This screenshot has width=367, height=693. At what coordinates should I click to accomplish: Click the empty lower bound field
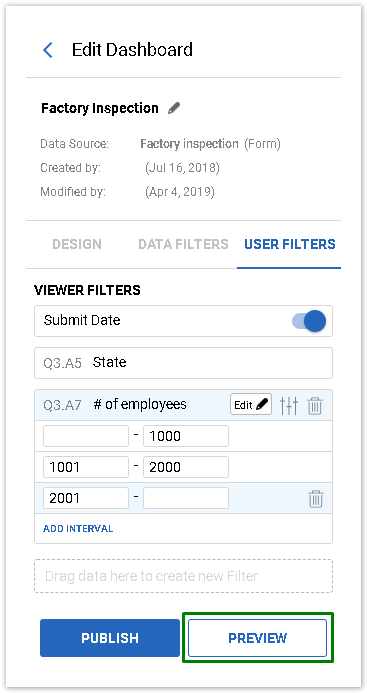86,436
